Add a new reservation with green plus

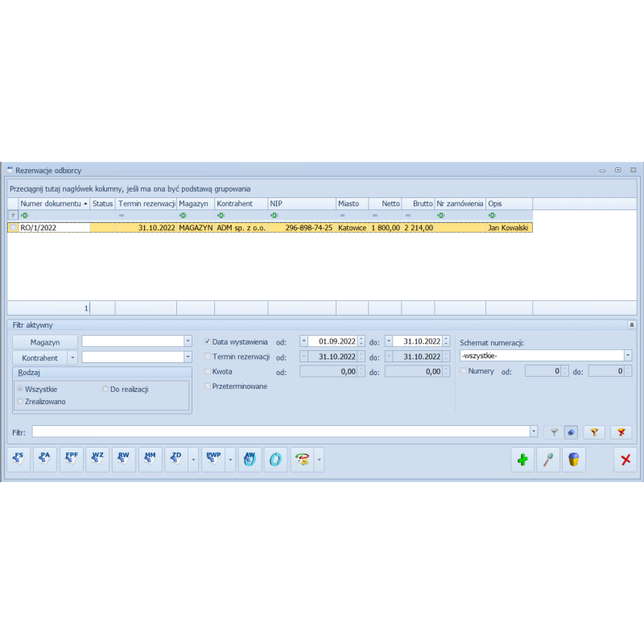click(522, 460)
